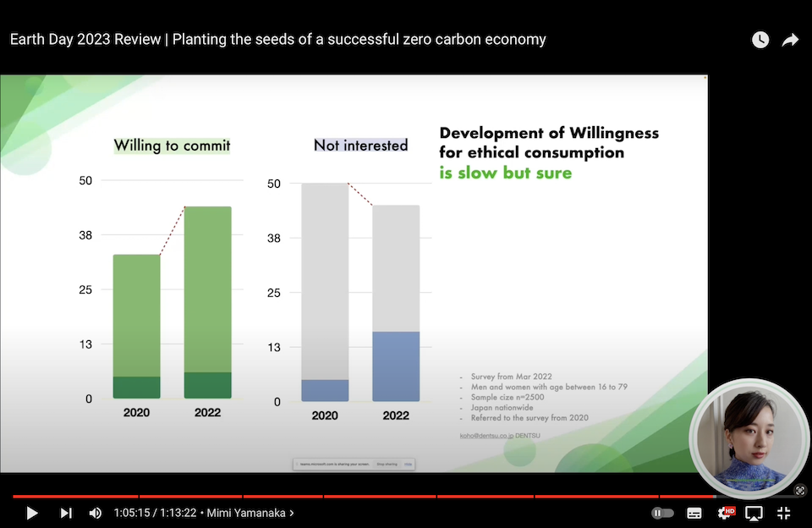This screenshot has width=812, height=528.
Task: Click Hide in the screen-sharing banner
Action: pos(408,464)
